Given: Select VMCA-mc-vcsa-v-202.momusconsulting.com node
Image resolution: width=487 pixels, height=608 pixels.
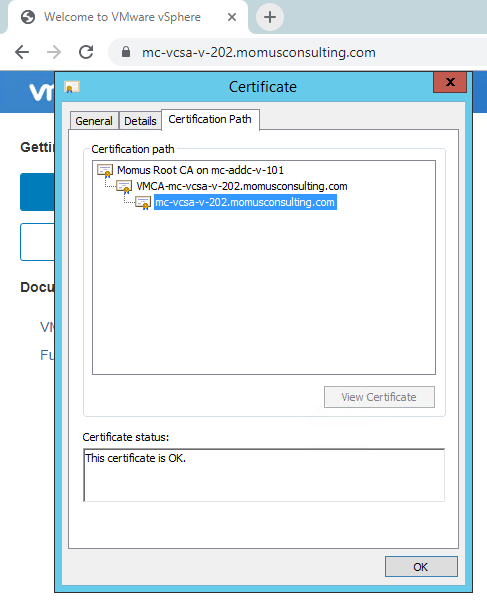Looking at the screenshot, I should click(x=242, y=187).
